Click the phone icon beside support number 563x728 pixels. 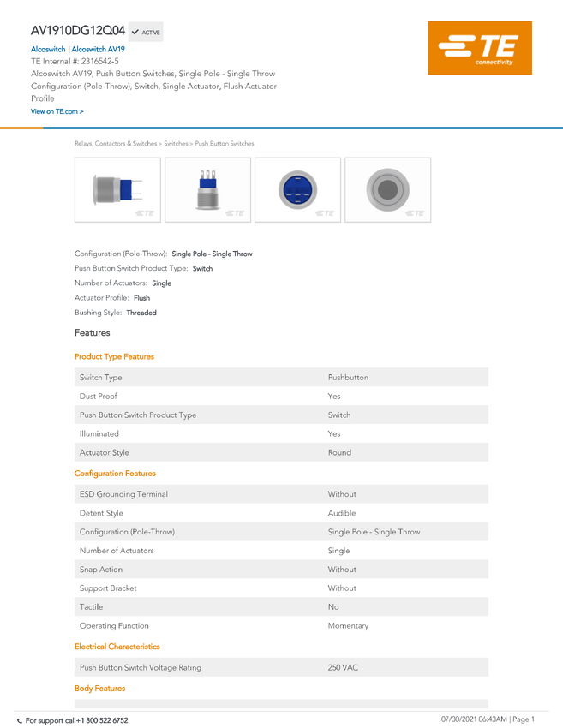point(19,721)
